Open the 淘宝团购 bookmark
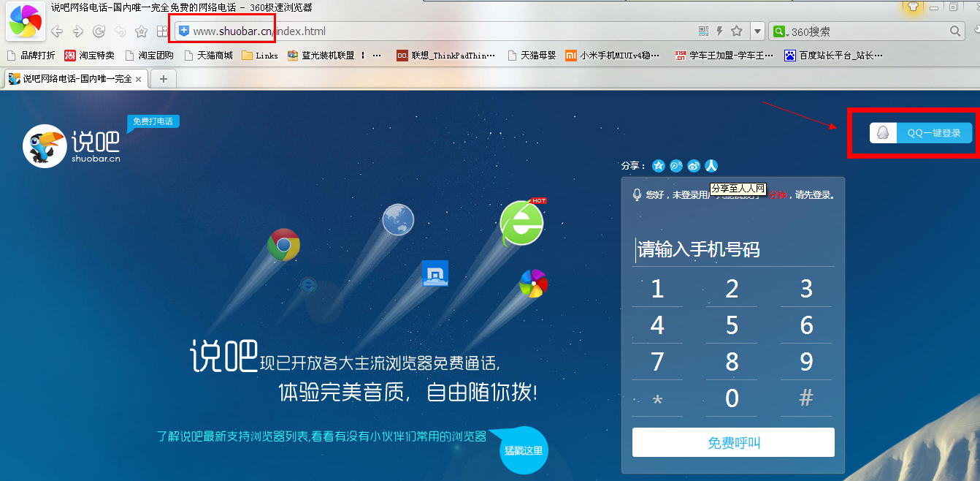 point(149,55)
